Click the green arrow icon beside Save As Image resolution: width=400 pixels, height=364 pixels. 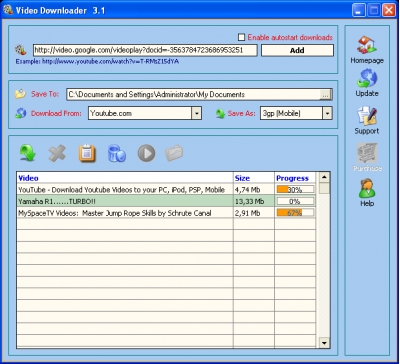click(x=220, y=113)
